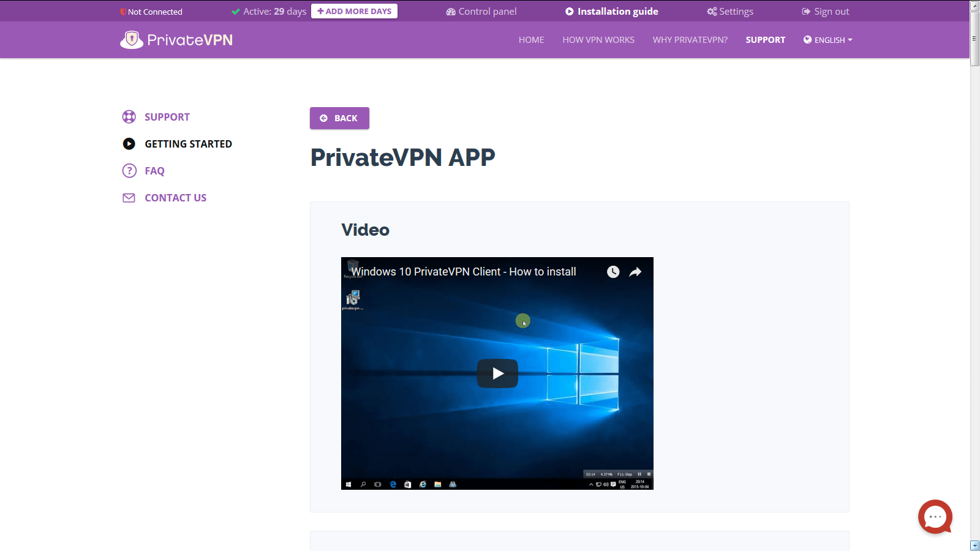The image size is (980, 551).
Task: Click the PrivateVPN brand name text
Action: pos(190,40)
